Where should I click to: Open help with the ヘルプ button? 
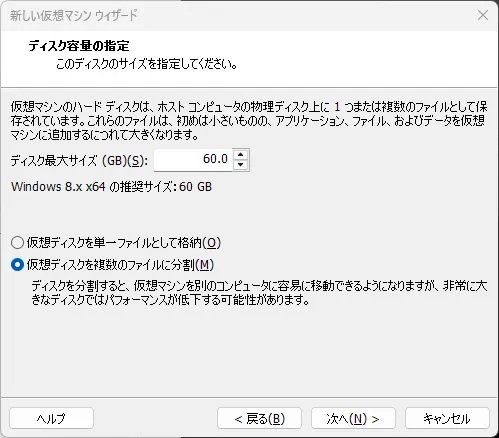pyautogui.click(x=51, y=418)
